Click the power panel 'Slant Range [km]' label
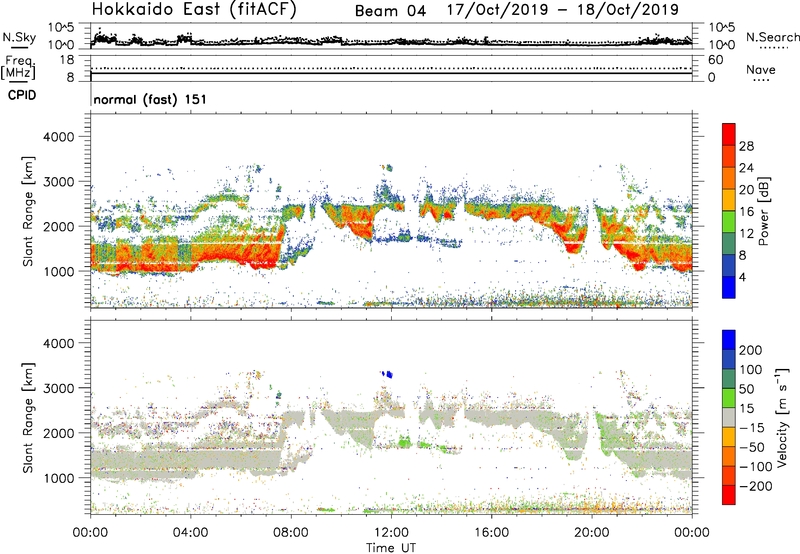Screen dimensions: 800x554 (28, 211)
